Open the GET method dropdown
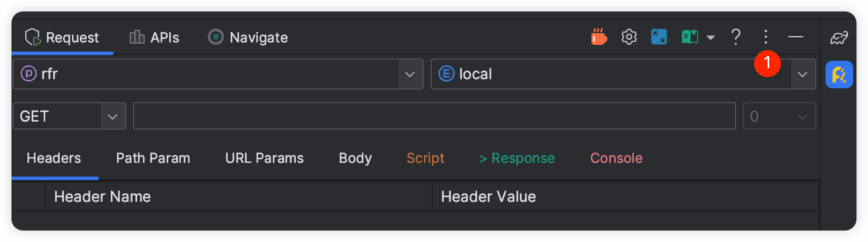Image resolution: width=868 pixels, height=242 pixels. tap(113, 116)
